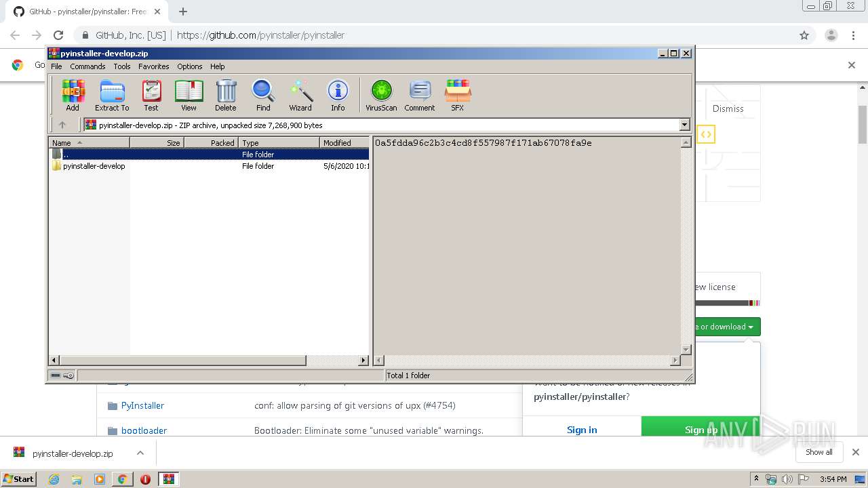Click the Sign in link on GitHub
Image resolution: width=868 pixels, height=488 pixels.
click(x=582, y=430)
